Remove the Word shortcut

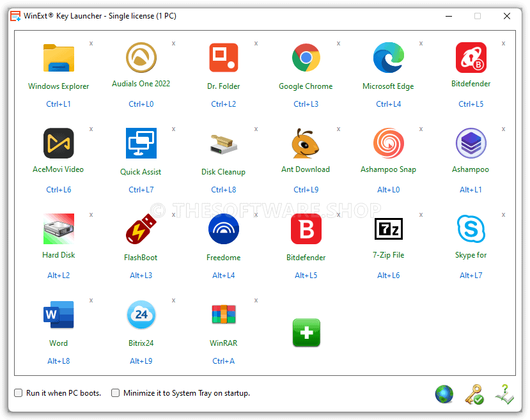coord(91,300)
